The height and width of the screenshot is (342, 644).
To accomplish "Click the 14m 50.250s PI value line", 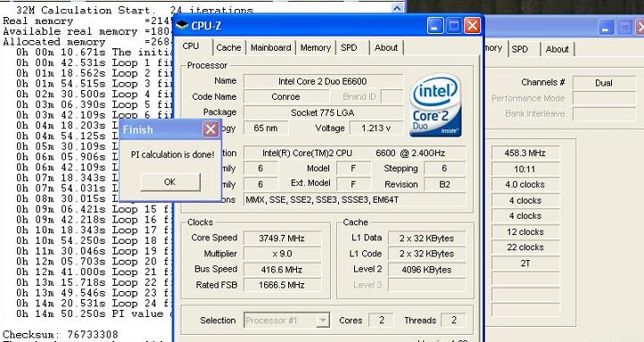I will [x=94, y=313].
